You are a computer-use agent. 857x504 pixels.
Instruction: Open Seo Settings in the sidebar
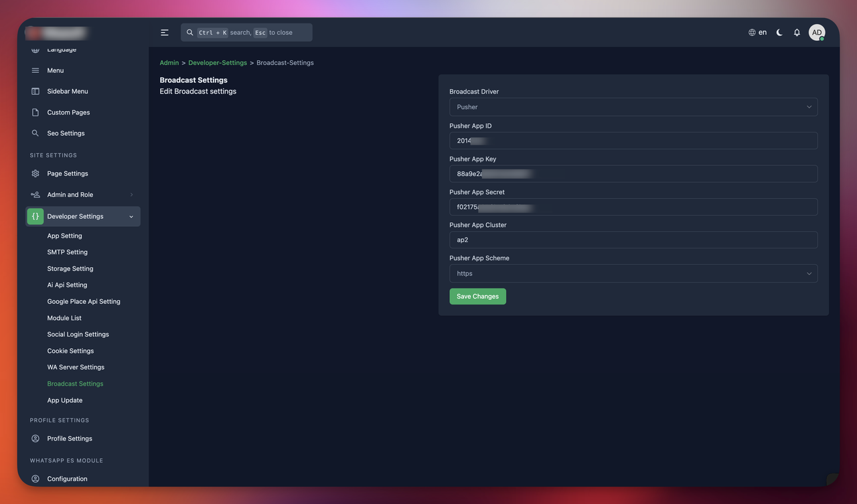(66, 133)
